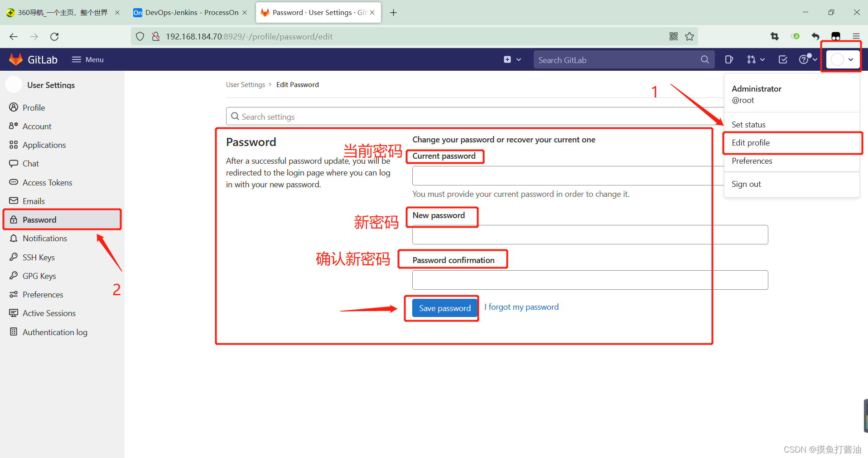Click the Notifications bell icon in sidebar
Screen dimensions: 868x458
coord(14,238)
